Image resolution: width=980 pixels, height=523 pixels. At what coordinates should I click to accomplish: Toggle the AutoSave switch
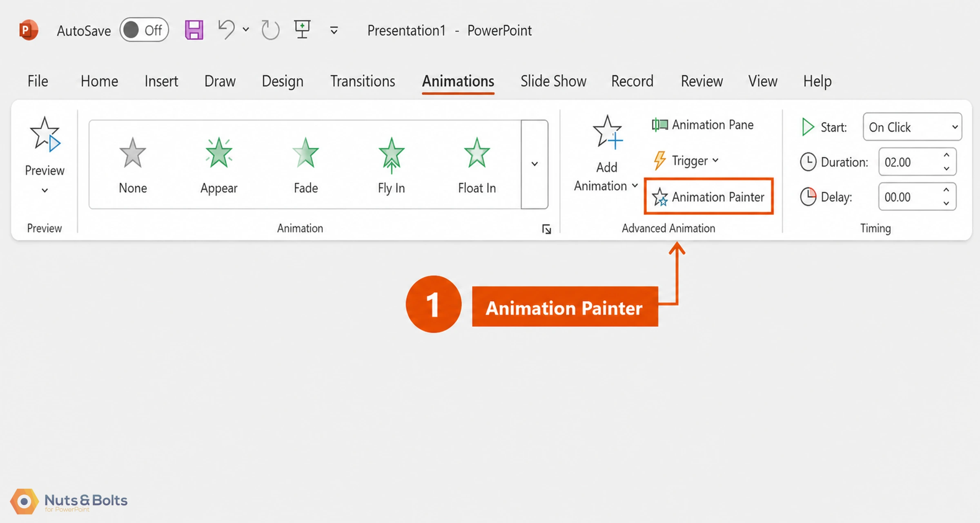coord(144,30)
